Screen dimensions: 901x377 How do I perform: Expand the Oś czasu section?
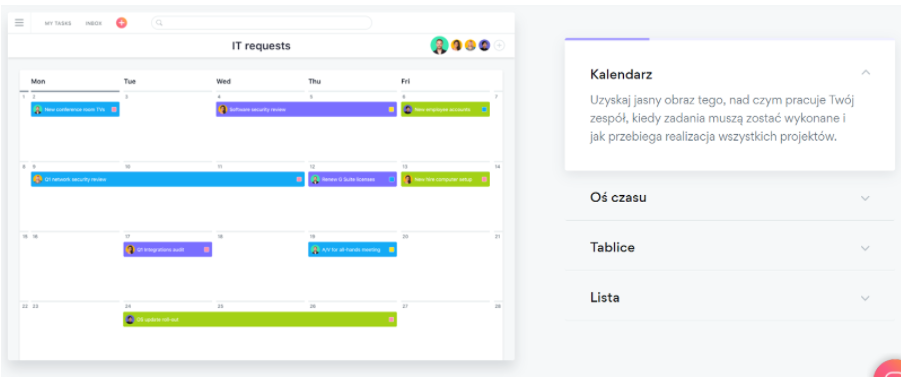point(730,198)
